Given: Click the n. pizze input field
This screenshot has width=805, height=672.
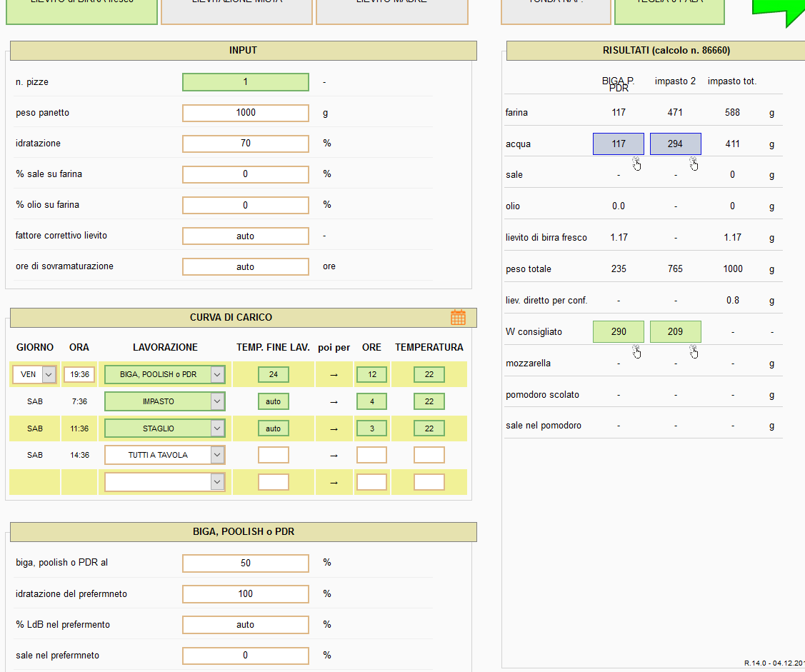Looking at the screenshot, I should click(246, 82).
